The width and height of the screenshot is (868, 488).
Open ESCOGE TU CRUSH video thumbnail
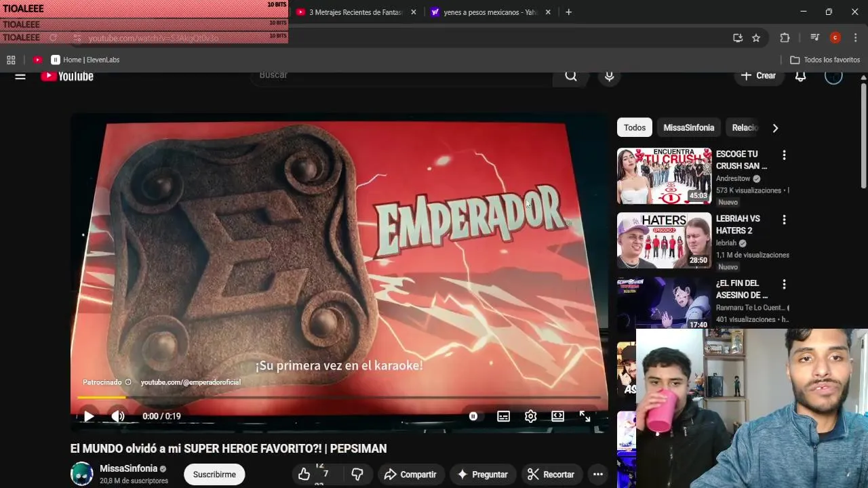664,176
